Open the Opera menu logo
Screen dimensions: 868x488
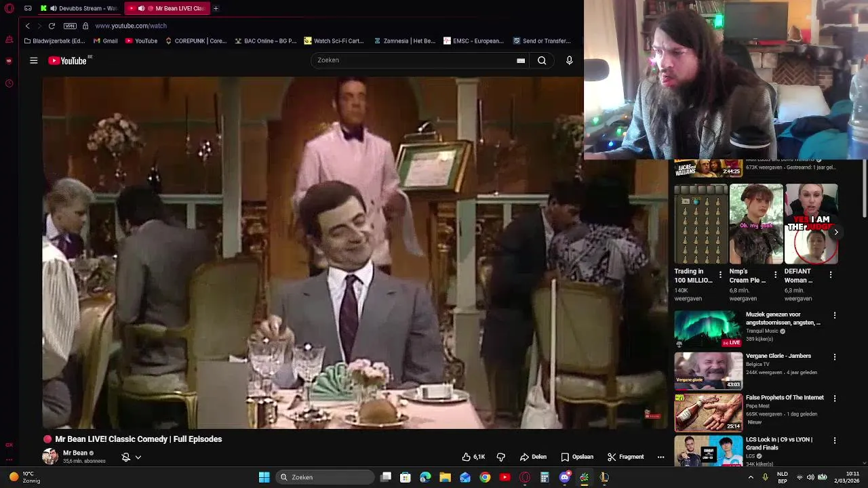[9, 8]
